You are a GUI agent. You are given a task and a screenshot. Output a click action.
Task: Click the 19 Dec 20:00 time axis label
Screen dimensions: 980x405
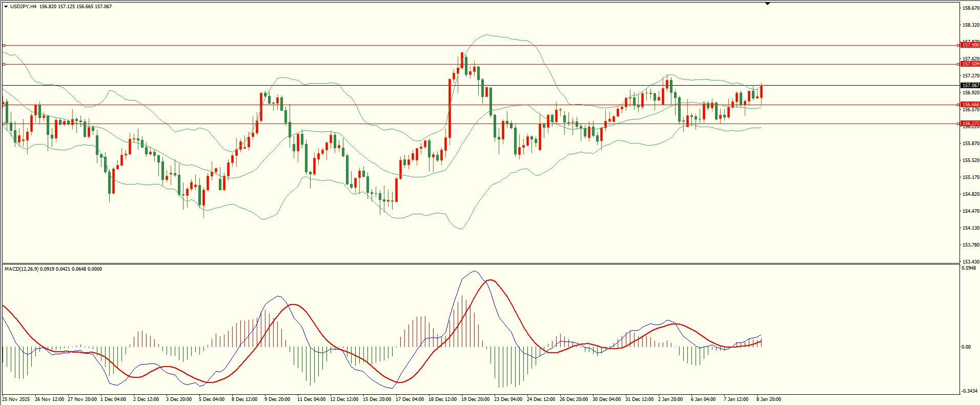tap(475, 399)
